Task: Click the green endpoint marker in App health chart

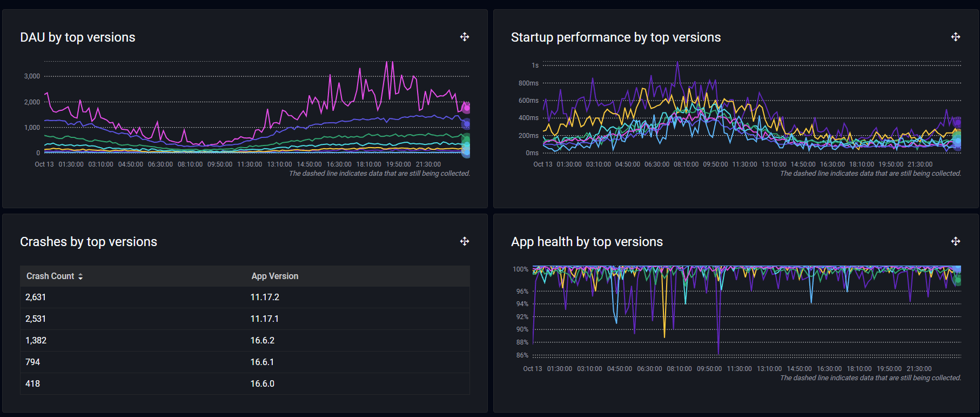Action: [958, 280]
